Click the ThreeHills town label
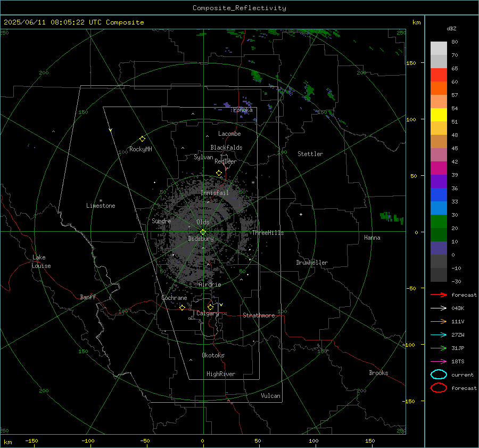This screenshot has width=479, height=448. [268, 233]
